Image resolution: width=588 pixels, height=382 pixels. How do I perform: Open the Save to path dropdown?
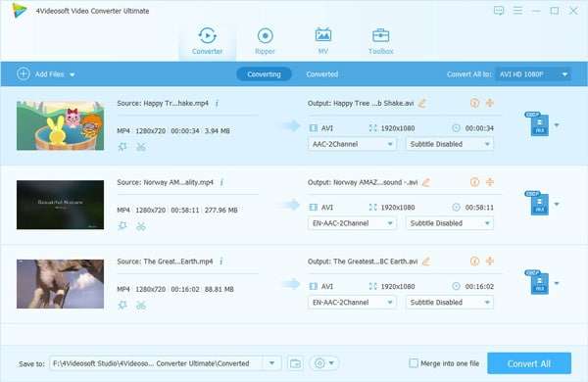(x=271, y=362)
